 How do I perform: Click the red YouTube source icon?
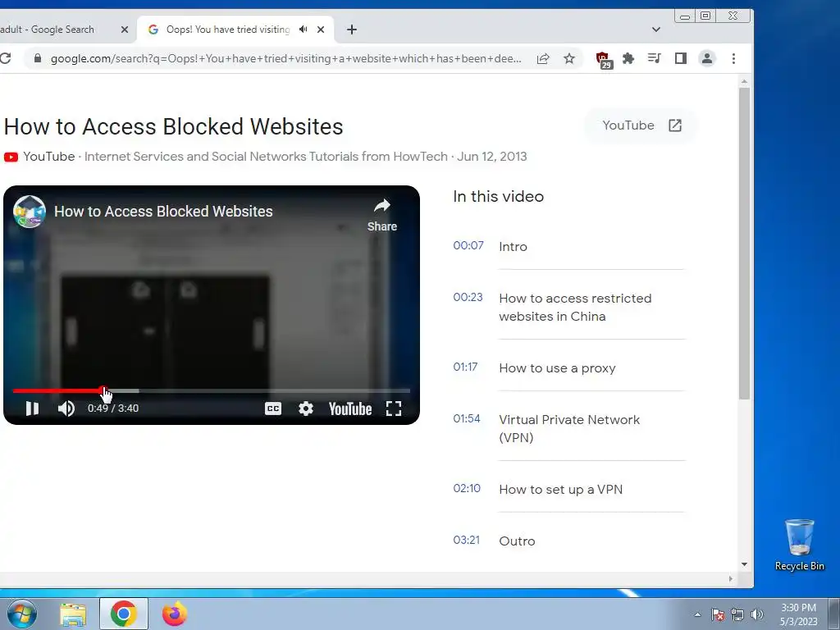(11, 157)
